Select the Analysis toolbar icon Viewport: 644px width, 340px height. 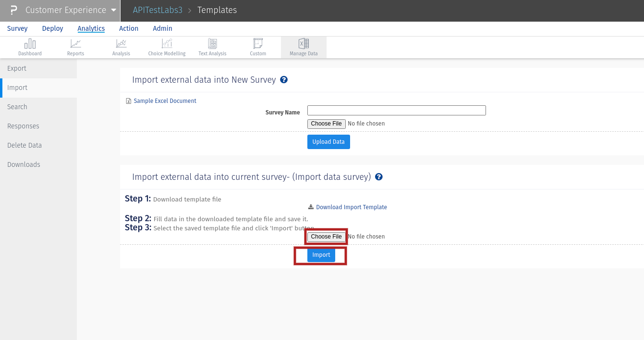click(x=121, y=44)
